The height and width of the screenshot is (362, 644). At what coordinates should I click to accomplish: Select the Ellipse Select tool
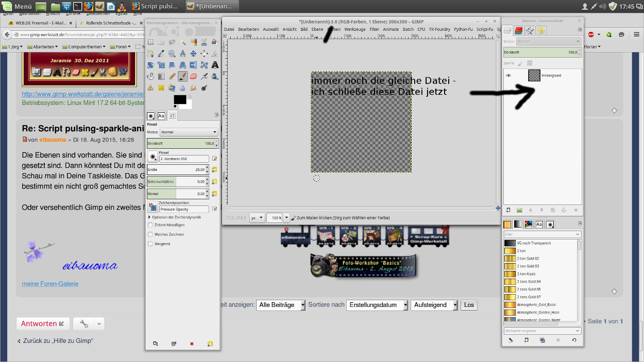pos(161,42)
